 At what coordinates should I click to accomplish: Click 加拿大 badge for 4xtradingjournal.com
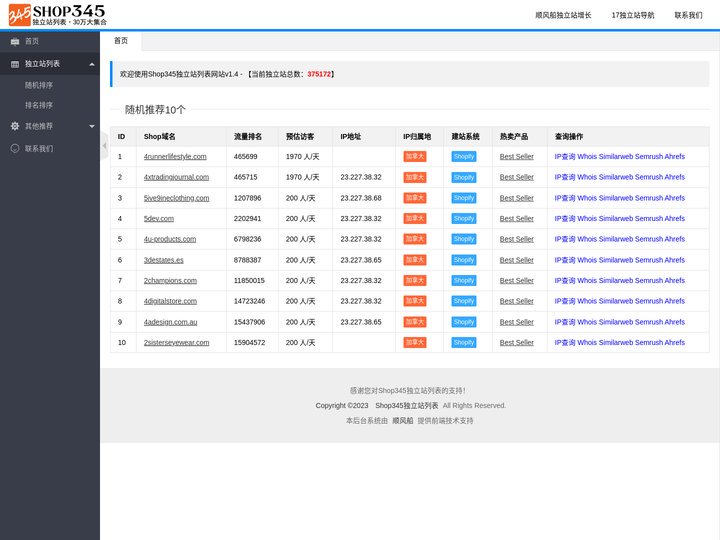(415, 177)
